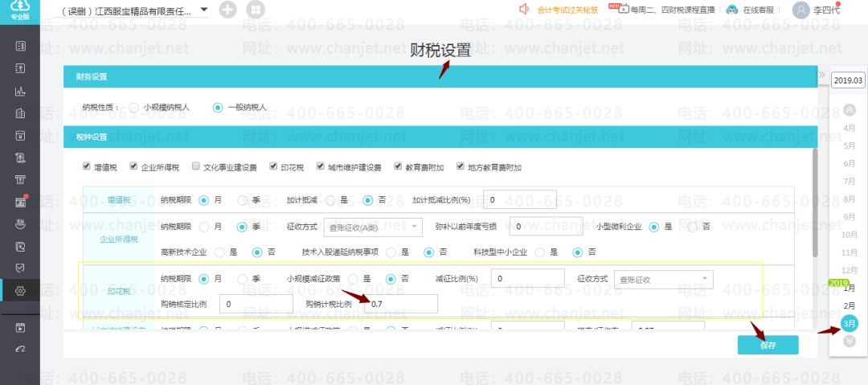Select 是 for 科技型中小企业
The image size is (868, 385).
point(540,252)
